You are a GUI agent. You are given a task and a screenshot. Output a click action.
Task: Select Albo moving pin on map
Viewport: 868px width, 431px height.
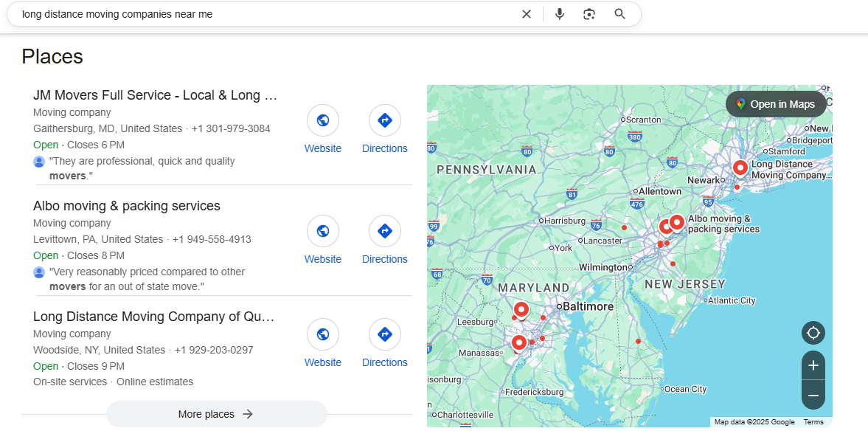[x=676, y=222]
